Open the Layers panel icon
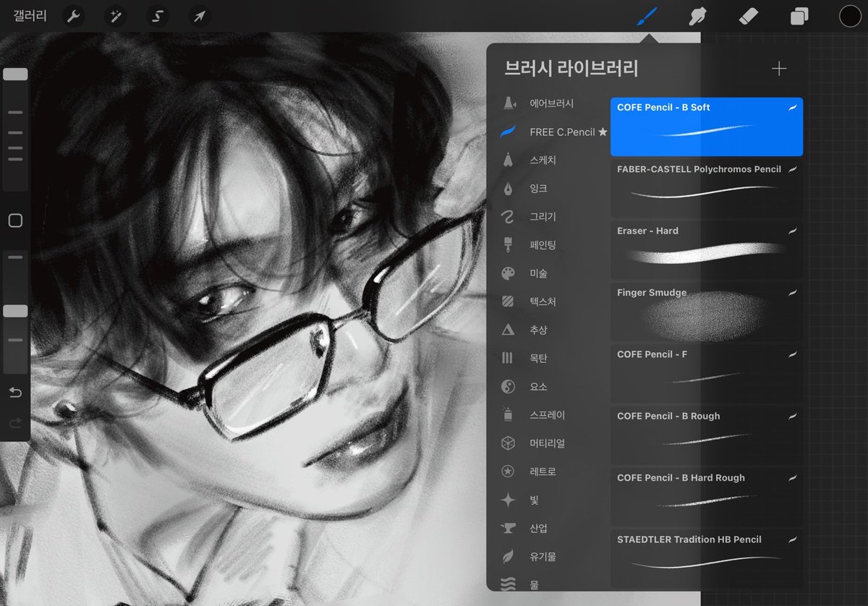 pyautogui.click(x=799, y=16)
